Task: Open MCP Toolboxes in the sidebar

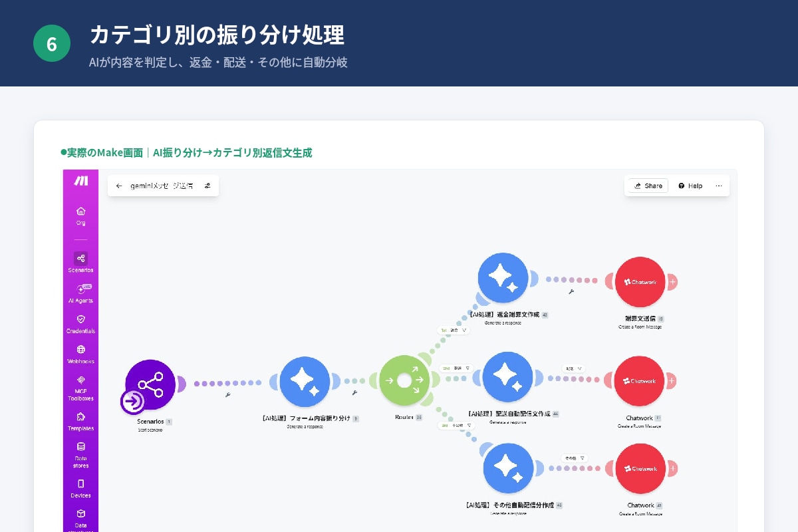Action: tap(80, 388)
